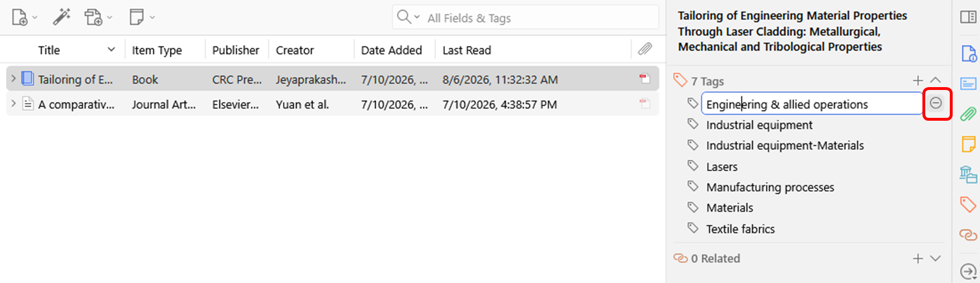Viewport: 980px width, 283px height.
Task: Open the Attachments pane via paperclip sidebar icon
Action: [968, 114]
